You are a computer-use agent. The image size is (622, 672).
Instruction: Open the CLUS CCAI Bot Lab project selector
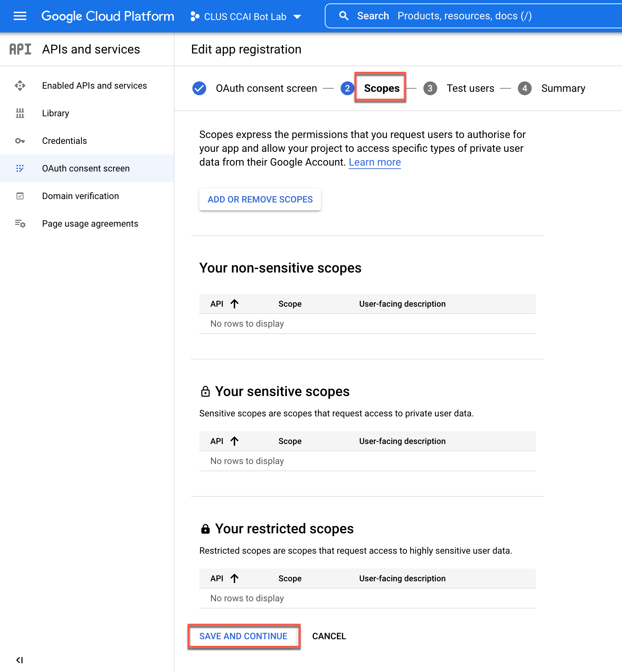tap(246, 17)
